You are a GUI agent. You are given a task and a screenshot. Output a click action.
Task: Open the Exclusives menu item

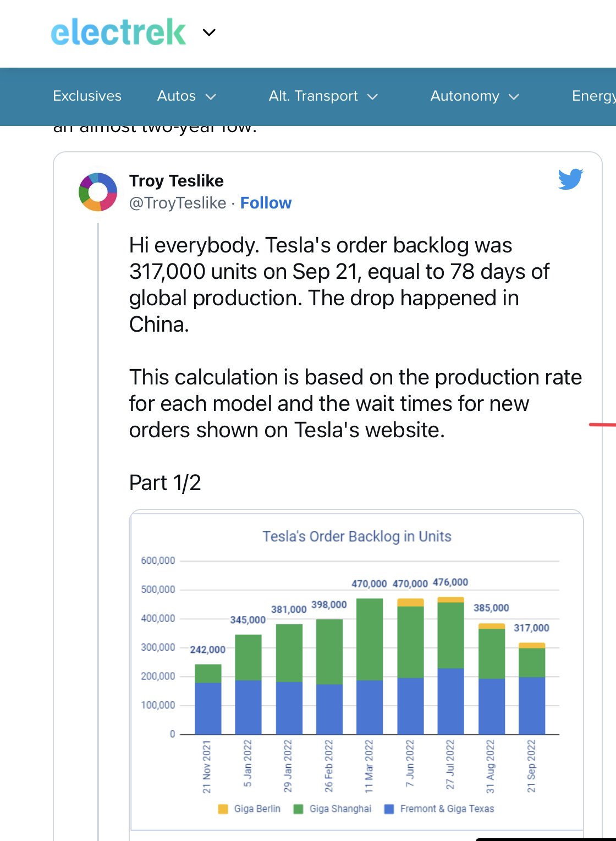(87, 96)
